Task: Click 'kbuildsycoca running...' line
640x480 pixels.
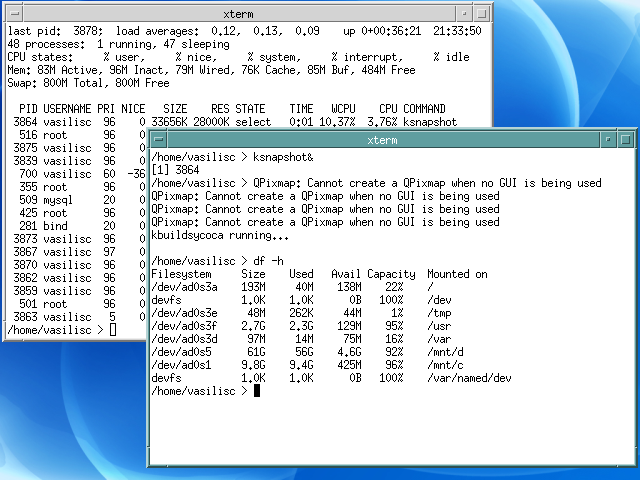Action: (220, 235)
